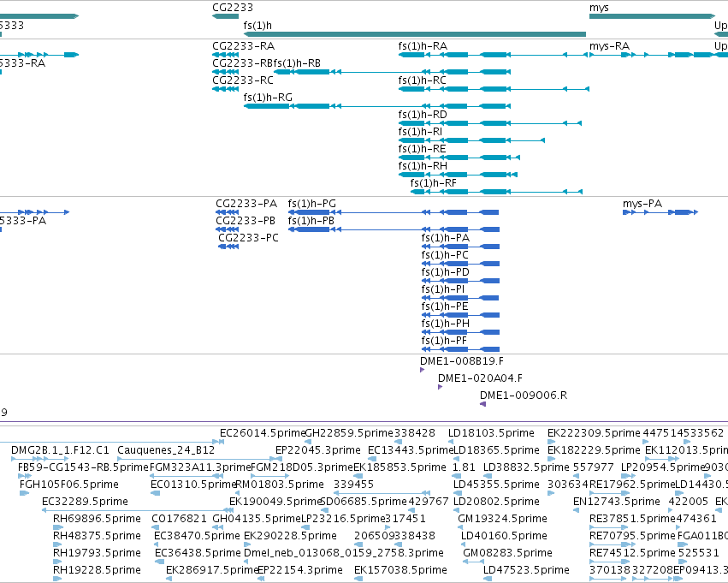
Task: Select the 339455 feature label
Action: pyautogui.click(x=354, y=485)
